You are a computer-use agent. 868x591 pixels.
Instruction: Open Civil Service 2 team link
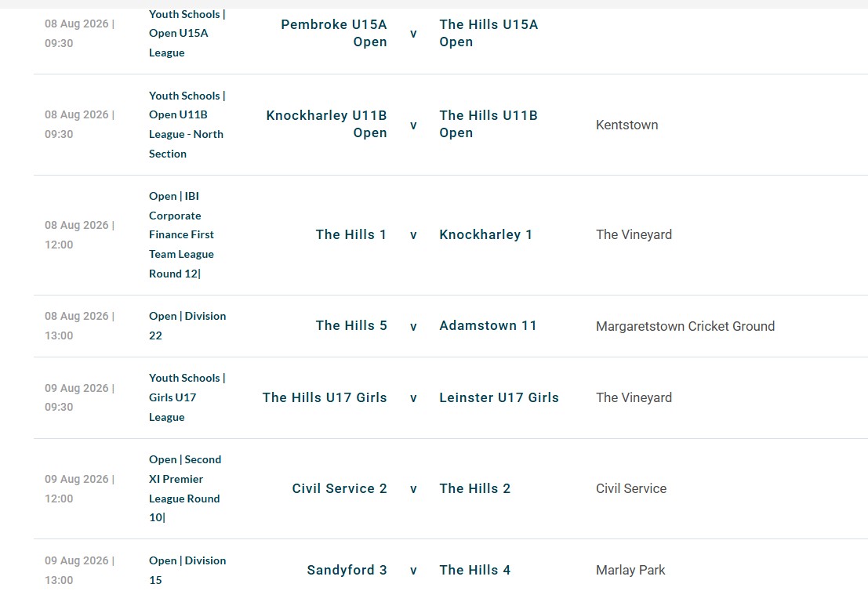340,488
